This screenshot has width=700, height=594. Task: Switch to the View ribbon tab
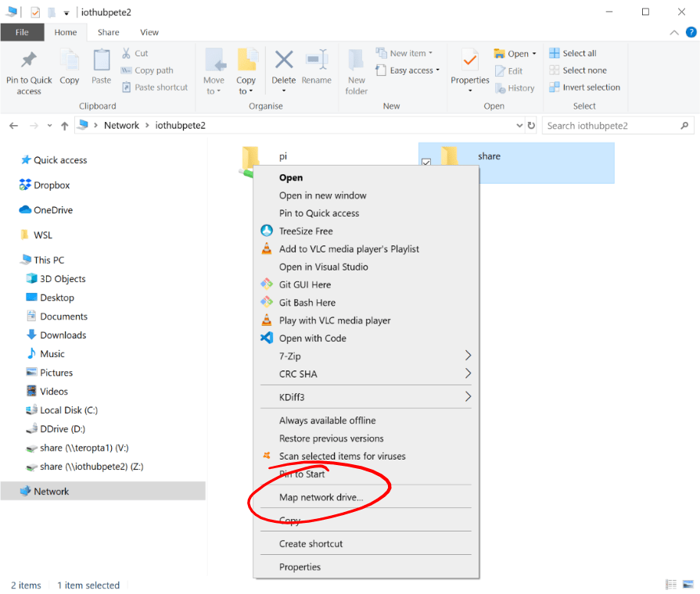(149, 32)
